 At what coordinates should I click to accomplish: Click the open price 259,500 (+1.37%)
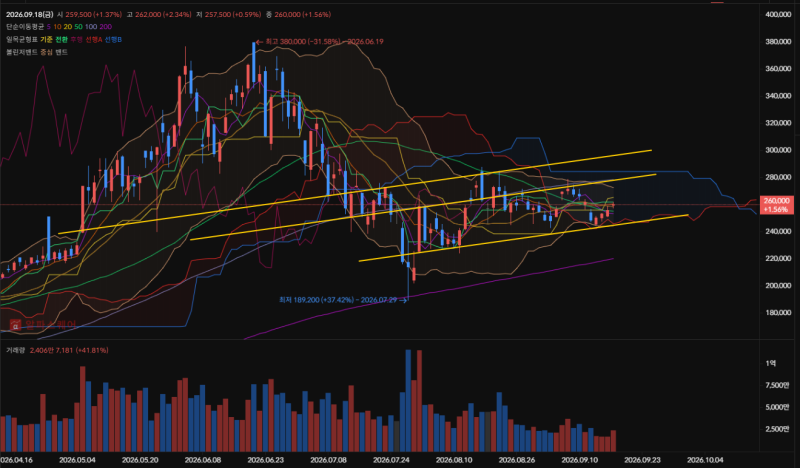(93, 14)
